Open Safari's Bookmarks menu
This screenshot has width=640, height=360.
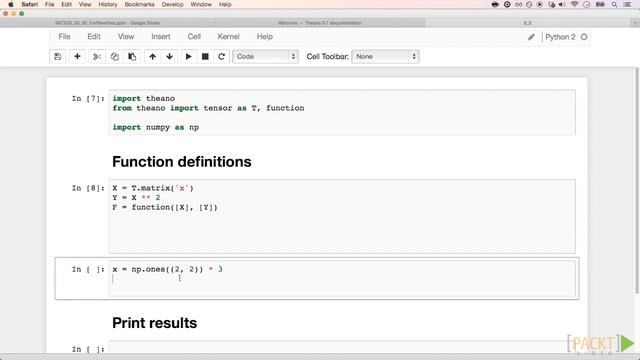tap(140, 4)
